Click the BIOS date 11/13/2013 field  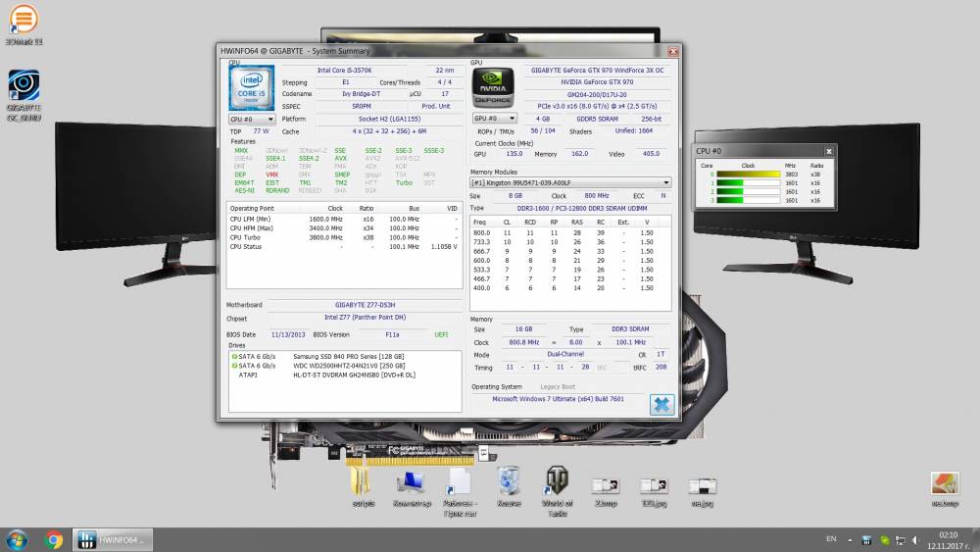point(288,334)
